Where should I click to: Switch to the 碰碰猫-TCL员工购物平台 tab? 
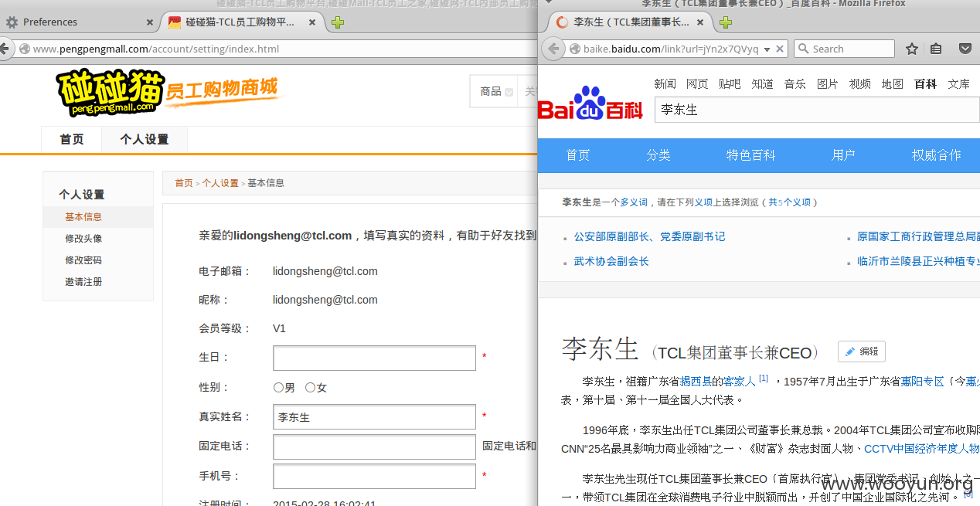[243, 22]
